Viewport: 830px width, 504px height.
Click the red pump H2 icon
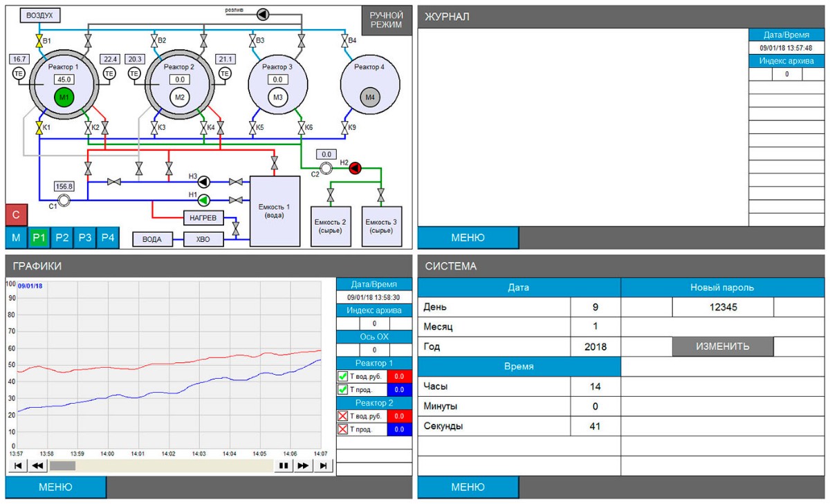356,167
